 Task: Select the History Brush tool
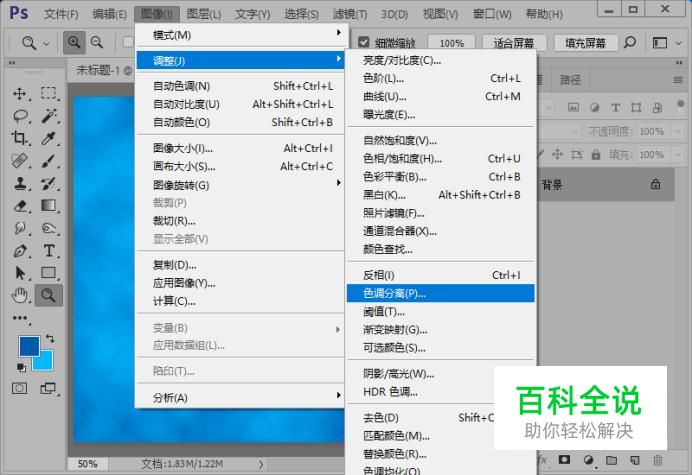(49, 183)
